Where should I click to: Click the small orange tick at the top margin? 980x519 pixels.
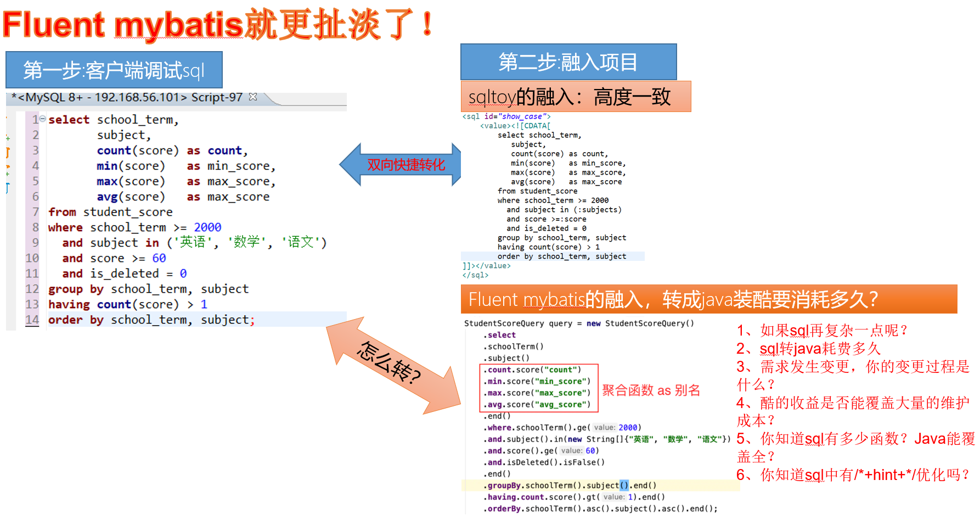(7, 117)
